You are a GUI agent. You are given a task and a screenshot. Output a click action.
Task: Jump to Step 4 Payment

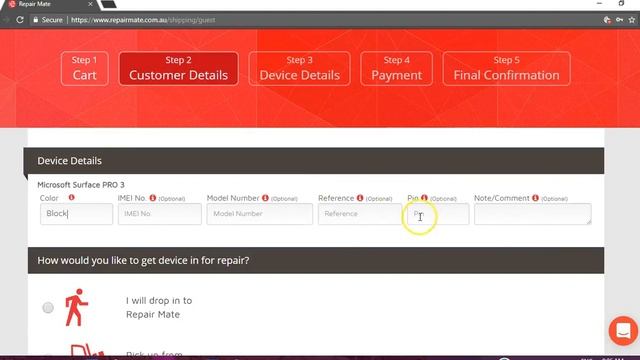[x=396, y=69]
